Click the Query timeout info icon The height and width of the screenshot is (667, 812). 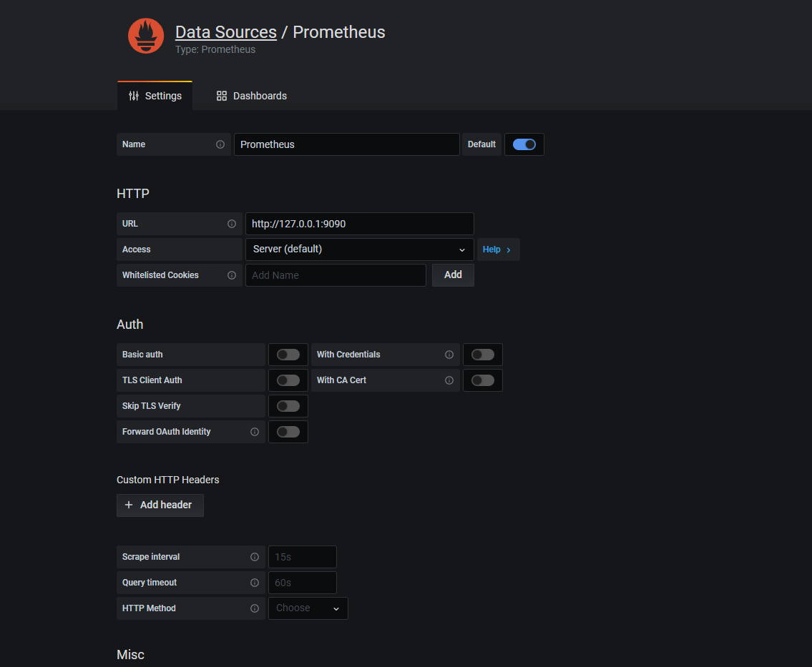(255, 583)
